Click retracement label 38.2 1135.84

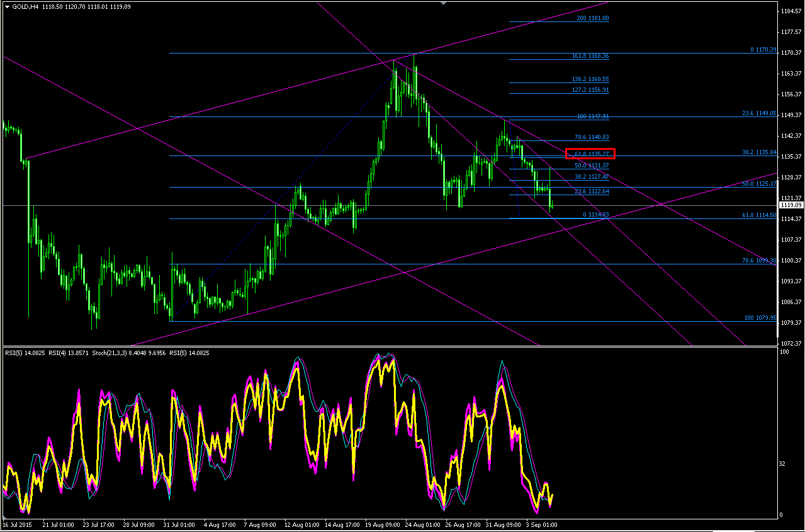pyautogui.click(x=759, y=152)
